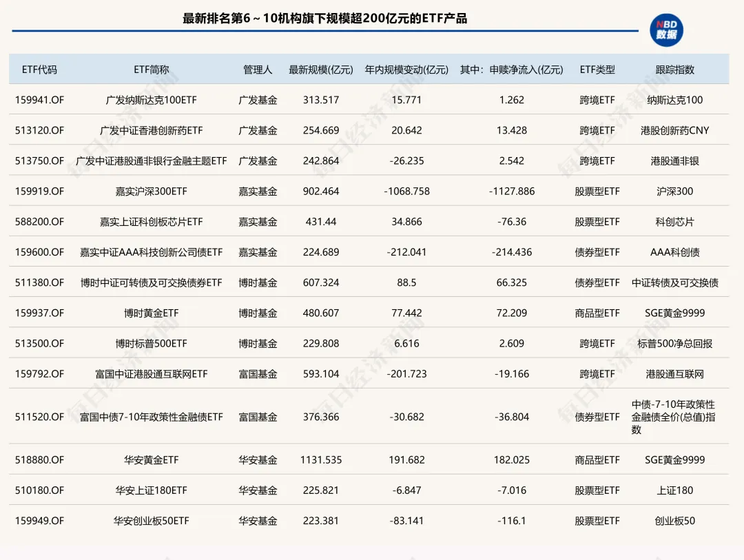Click ETF name 广发纳斯达克100ETF

[152, 100]
